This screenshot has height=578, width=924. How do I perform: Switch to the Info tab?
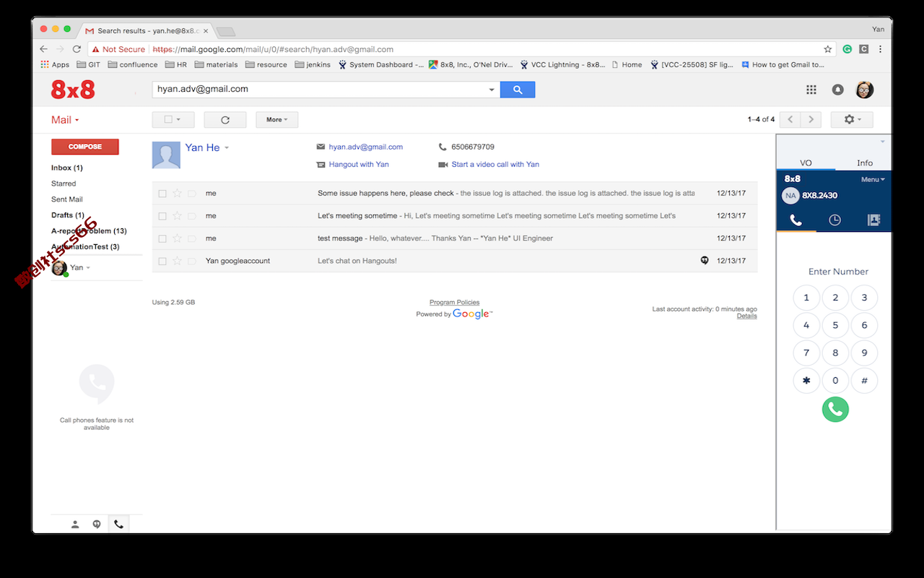(x=865, y=163)
